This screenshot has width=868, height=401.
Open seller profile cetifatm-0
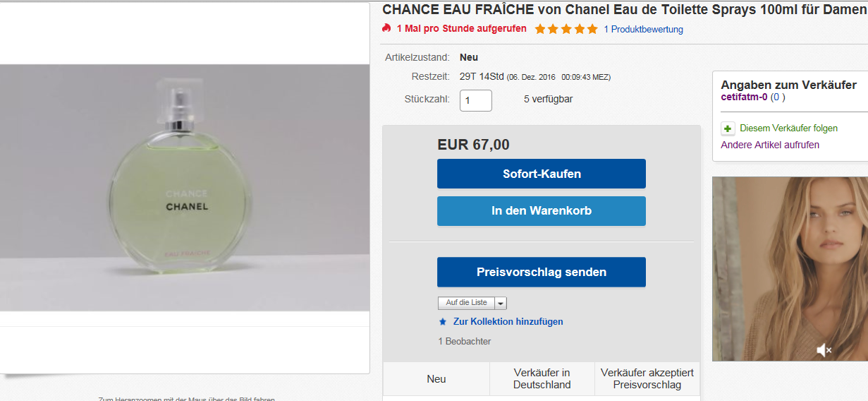pyautogui.click(x=744, y=97)
